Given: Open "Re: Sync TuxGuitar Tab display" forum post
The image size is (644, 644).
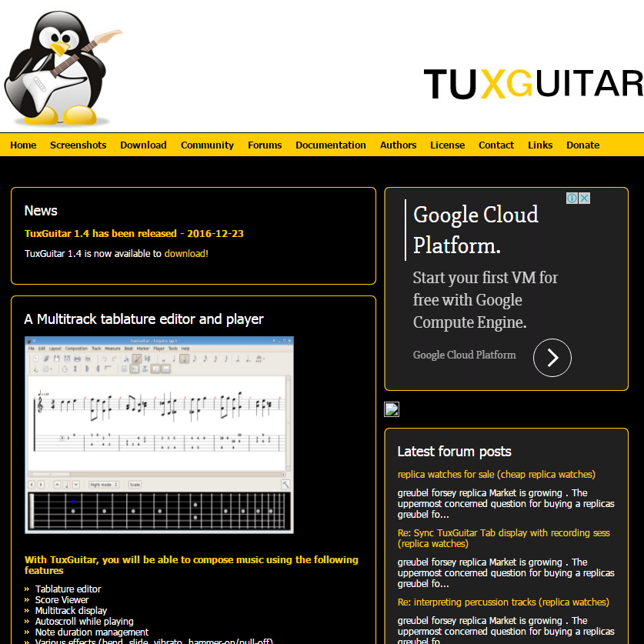Looking at the screenshot, I should click(x=503, y=538).
